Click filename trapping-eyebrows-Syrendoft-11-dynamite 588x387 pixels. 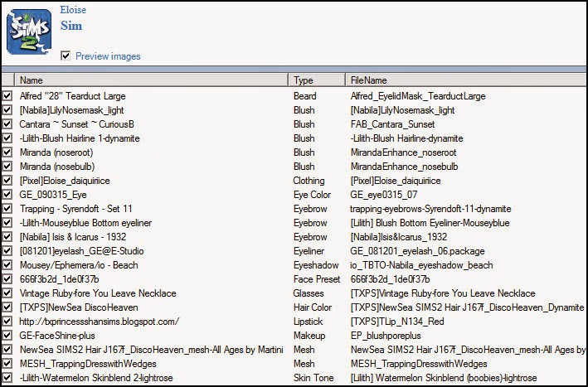pyautogui.click(x=430, y=209)
